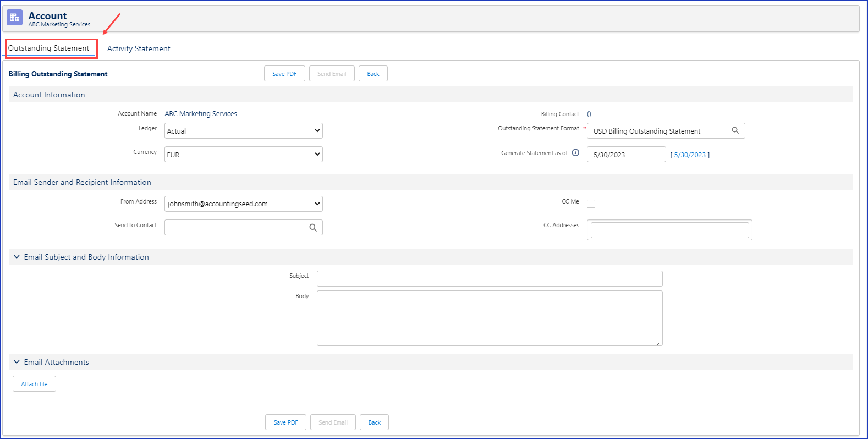Focus the Generate Statement as of date field
Viewport: 868px width, 439px height.
tap(626, 155)
